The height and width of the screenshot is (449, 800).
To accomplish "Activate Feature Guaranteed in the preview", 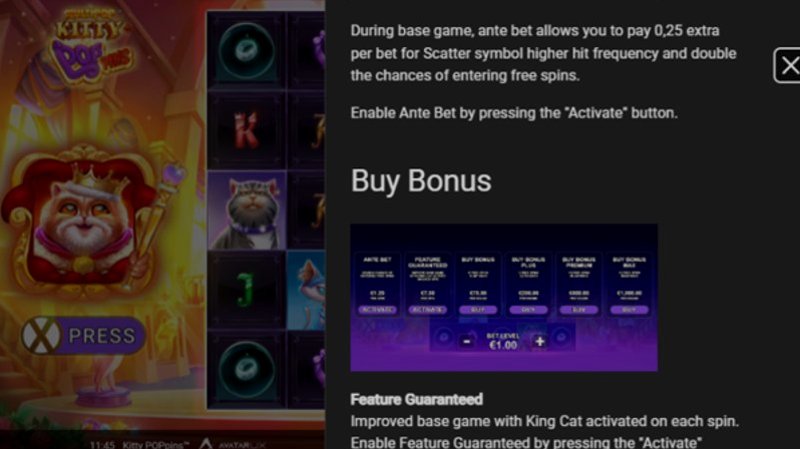I will 428,310.
